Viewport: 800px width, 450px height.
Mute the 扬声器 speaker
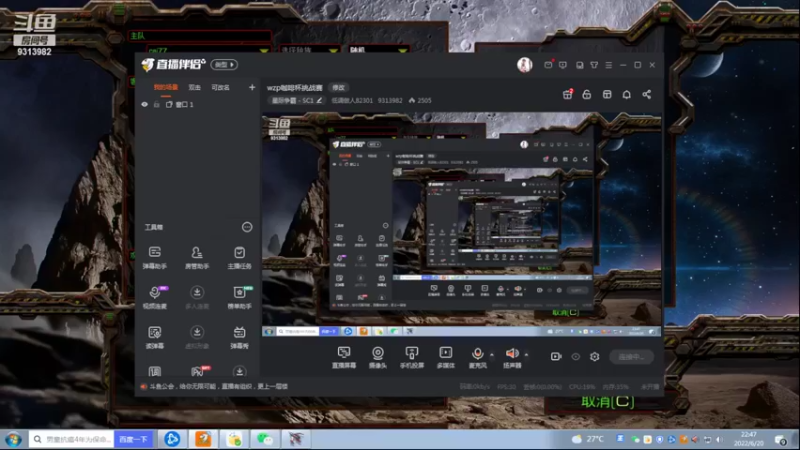coord(512,357)
